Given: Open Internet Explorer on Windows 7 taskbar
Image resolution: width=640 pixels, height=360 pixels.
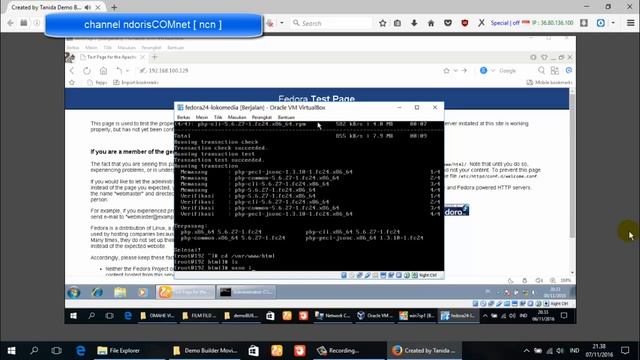Looking at the screenshot, I should pyautogui.click(x=97, y=292).
